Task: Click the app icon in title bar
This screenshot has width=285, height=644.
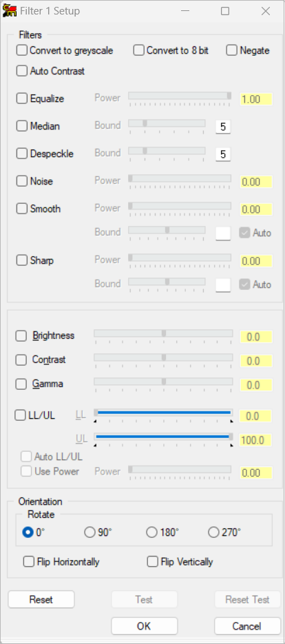Action: pos(10,11)
